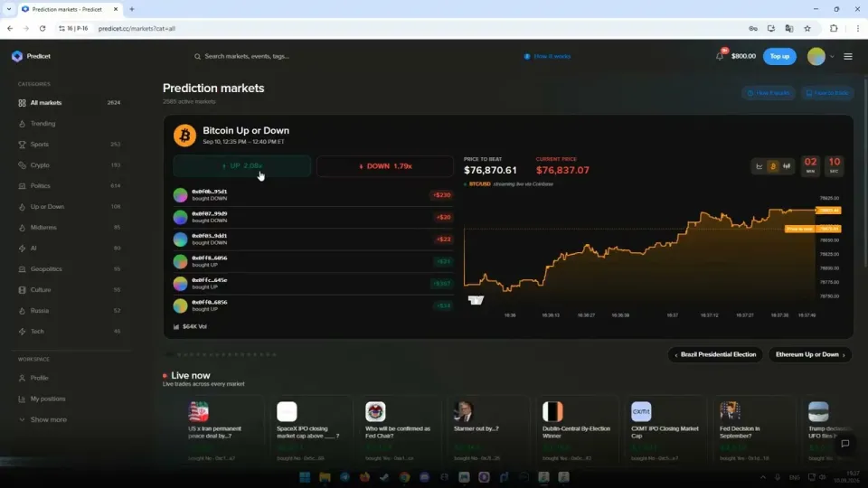This screenshot has height=488, width=868.
Task: Click the browser address bar URL
Action: point(137,28)
